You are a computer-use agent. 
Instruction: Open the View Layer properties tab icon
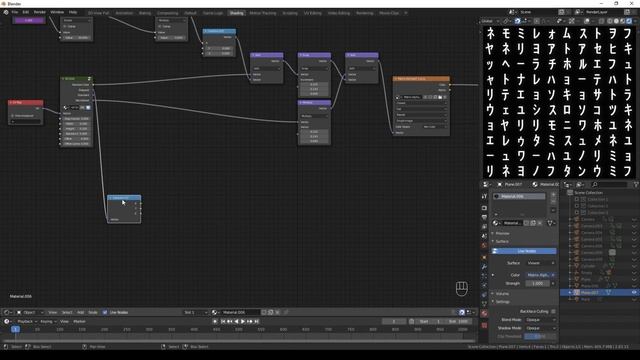pos(484,227)
